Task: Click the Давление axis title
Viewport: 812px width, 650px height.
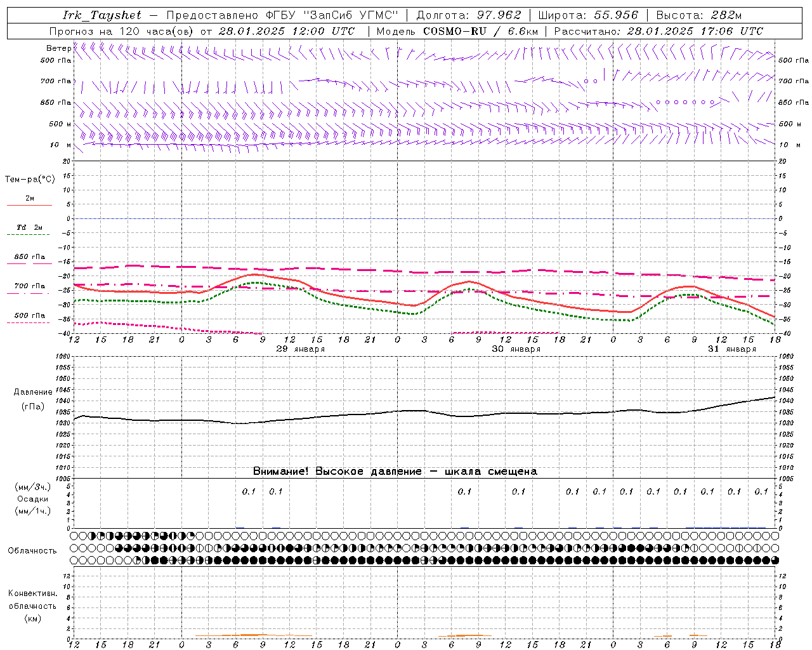Action: point(33,392)
